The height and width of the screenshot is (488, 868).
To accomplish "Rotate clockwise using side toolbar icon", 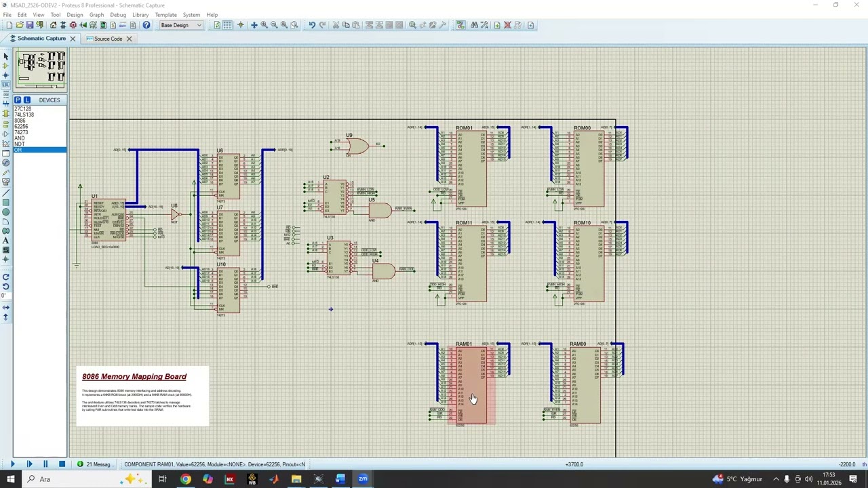I will click(5, 277).
